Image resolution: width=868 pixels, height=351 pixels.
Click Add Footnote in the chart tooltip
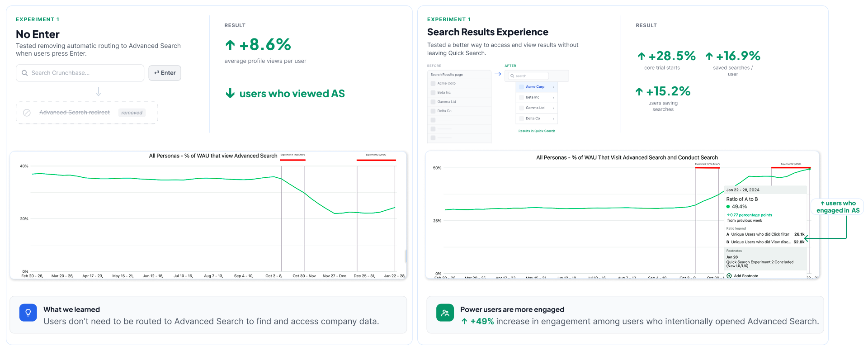click(x=742, y=276)
